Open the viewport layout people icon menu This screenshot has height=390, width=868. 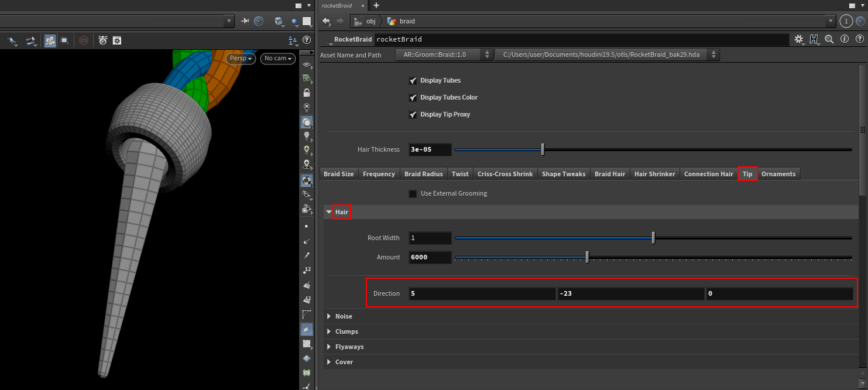click(x=293, y=40)
